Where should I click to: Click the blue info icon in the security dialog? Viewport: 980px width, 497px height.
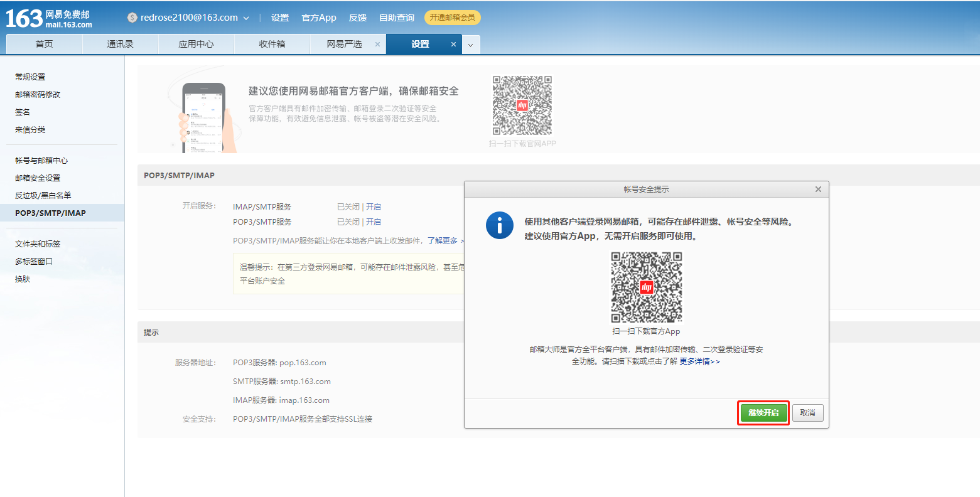[498, 224]
